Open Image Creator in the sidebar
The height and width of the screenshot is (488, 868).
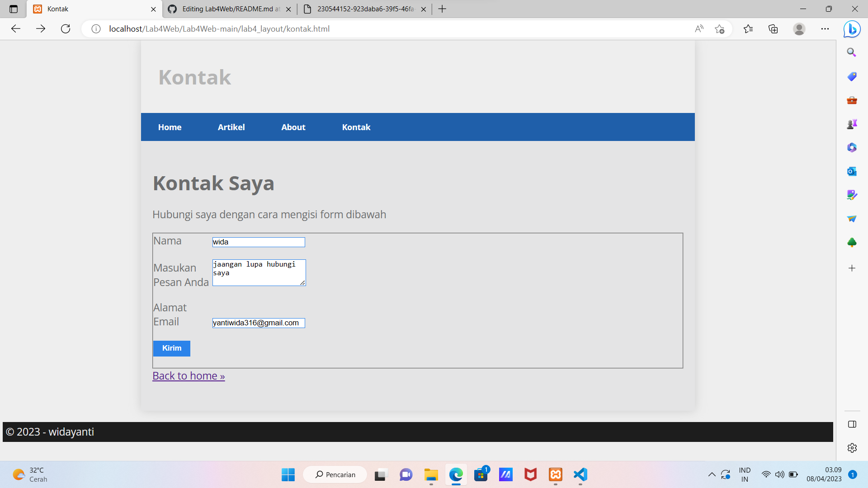[852, 195]
